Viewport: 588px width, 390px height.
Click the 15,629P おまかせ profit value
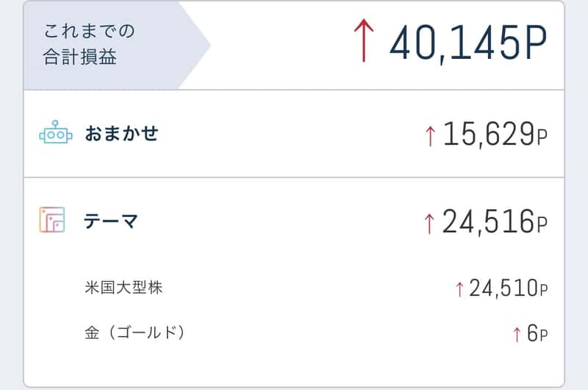tap(495, 135)
